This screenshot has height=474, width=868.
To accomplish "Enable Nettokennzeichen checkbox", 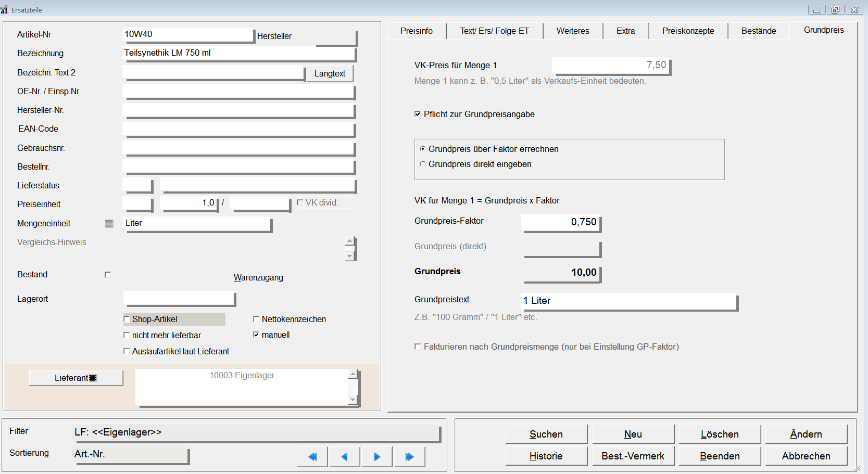I will pos(256,319).
